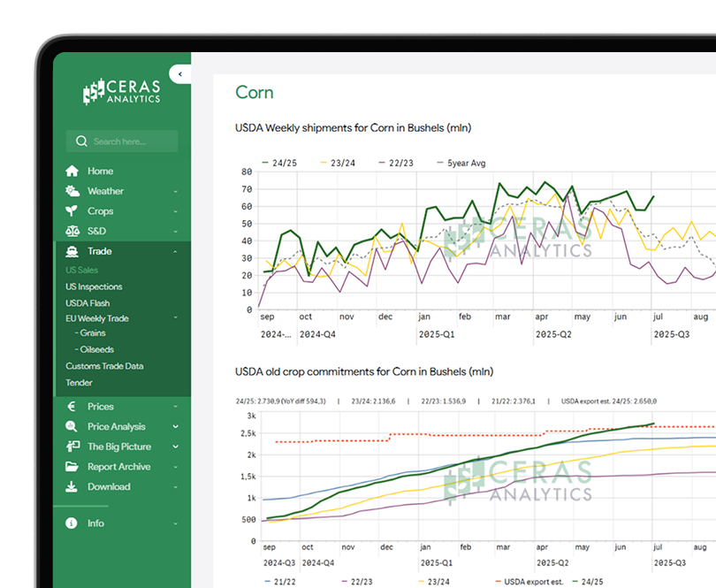
Task: Open the USDA Flash page
Action: point(88,303)
